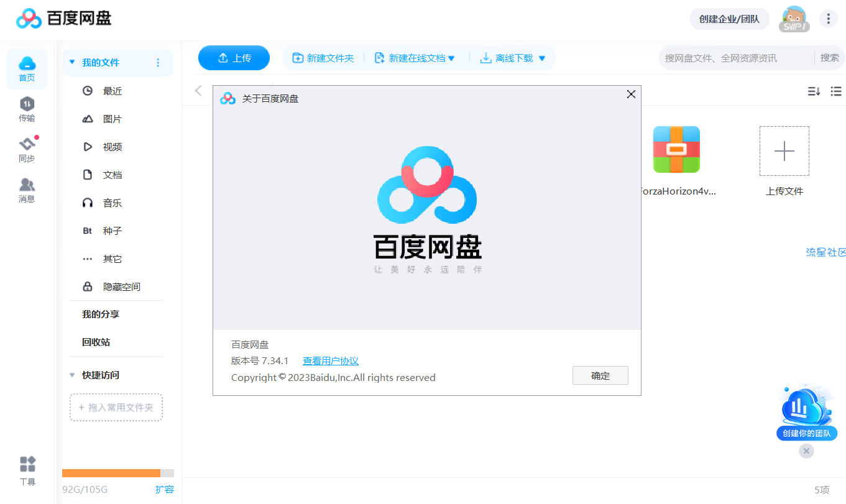Collapse the 快捷访问 section

72,375
